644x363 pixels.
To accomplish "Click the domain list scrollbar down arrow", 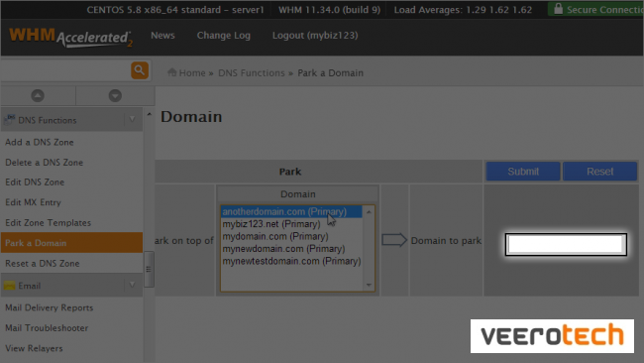I will click(369, 285).
